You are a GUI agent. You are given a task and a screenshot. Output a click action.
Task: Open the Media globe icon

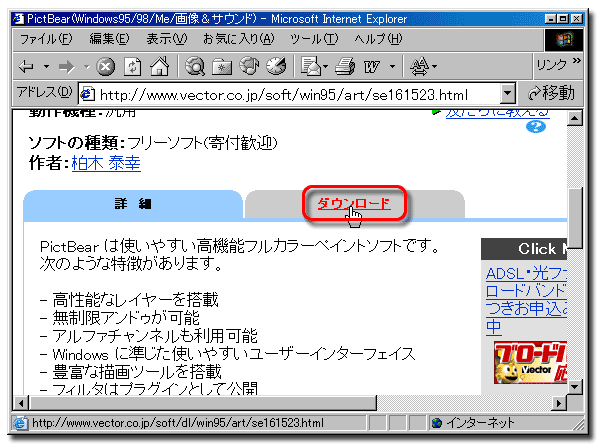pyautogui.click(x=249, y=66)
